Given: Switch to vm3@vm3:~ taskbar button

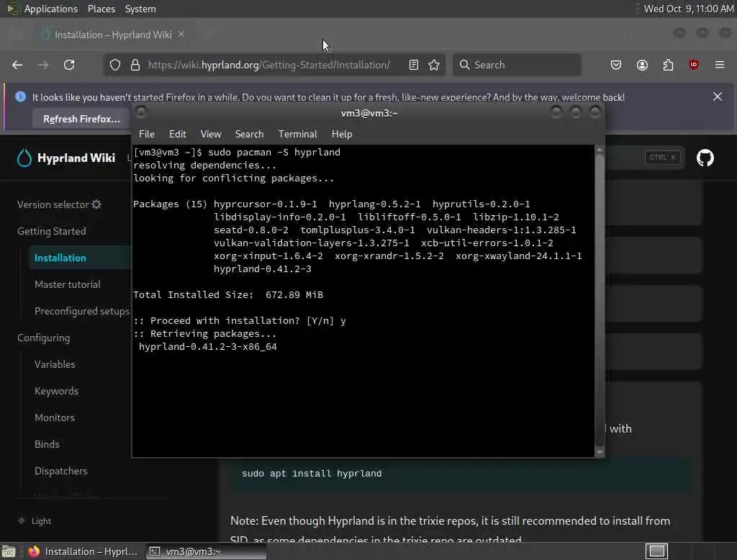Looking at the screenshot, I should coord(206,551).
